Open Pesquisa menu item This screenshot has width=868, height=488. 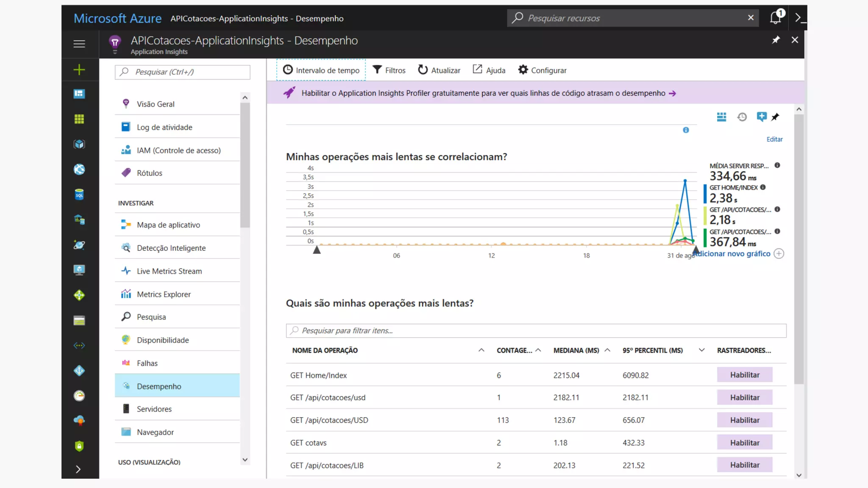(177, 317)
